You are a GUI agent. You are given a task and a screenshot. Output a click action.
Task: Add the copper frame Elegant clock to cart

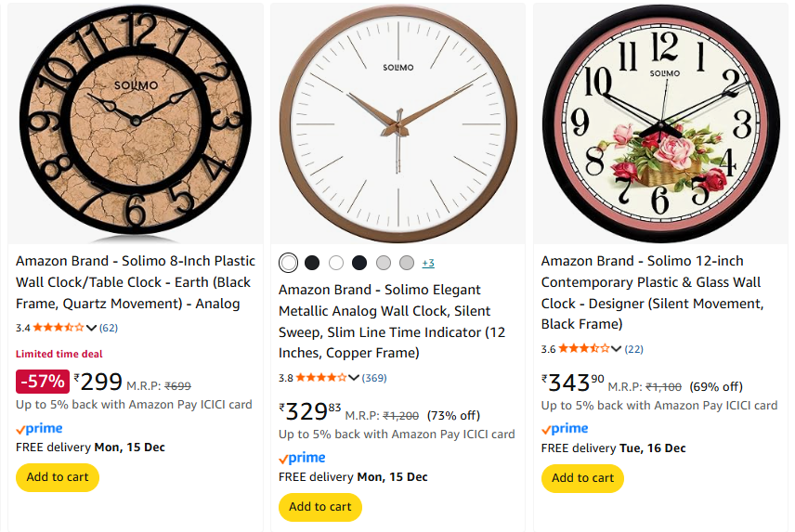tap(320, 507)
